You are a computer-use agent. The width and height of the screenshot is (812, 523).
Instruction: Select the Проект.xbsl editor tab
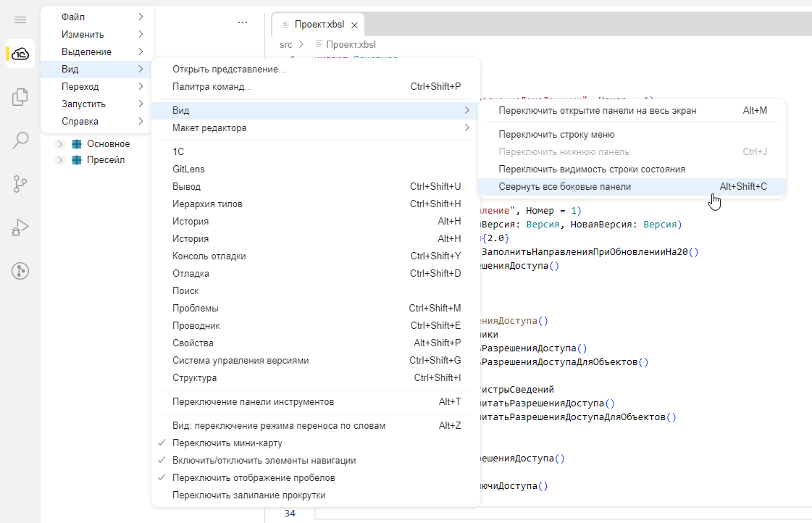click(x=319, y=25)
